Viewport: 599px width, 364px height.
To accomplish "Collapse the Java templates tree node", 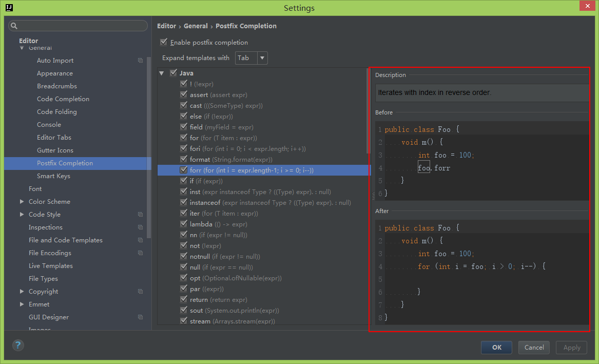I will (x=162, y=73).
